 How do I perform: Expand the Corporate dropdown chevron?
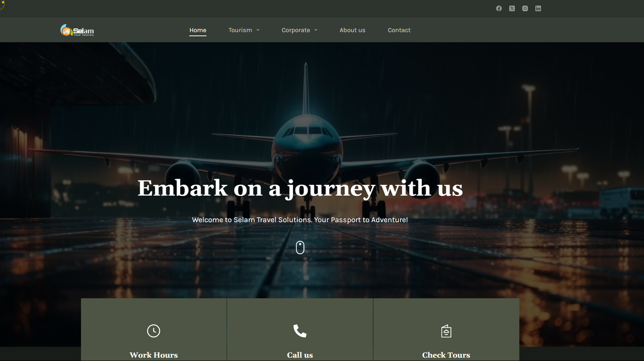316,30
